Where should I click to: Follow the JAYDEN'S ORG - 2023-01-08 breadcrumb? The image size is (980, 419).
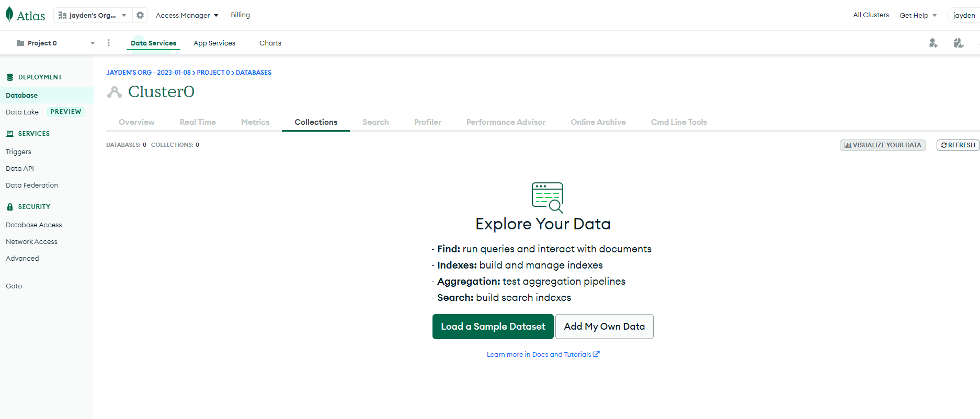coord(149,73)
